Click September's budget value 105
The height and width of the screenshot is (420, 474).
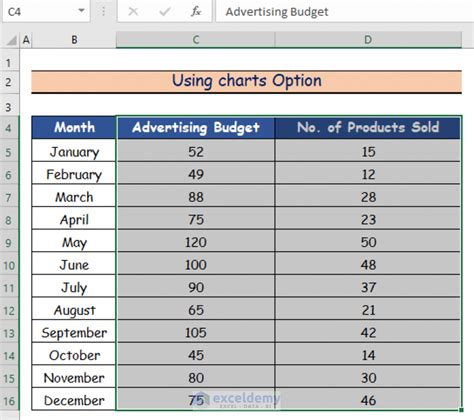click(196, 333)
